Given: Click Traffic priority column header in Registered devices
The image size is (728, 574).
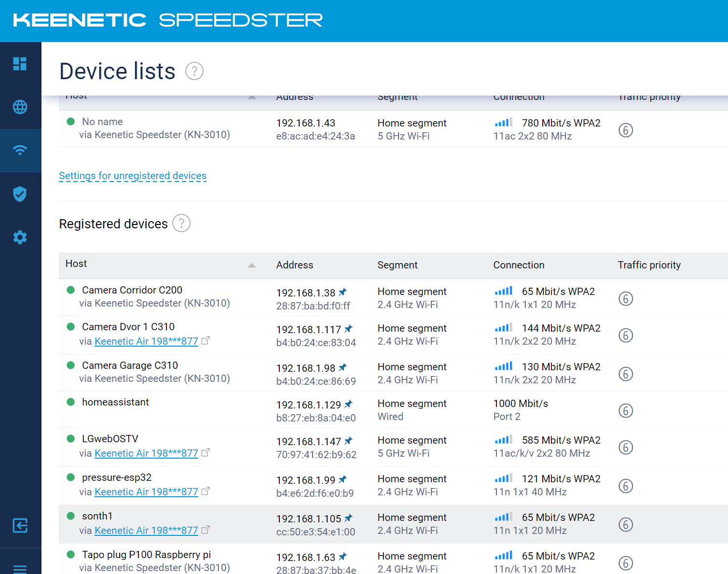Looking at the screenshot, I should [x=649, y=265].
